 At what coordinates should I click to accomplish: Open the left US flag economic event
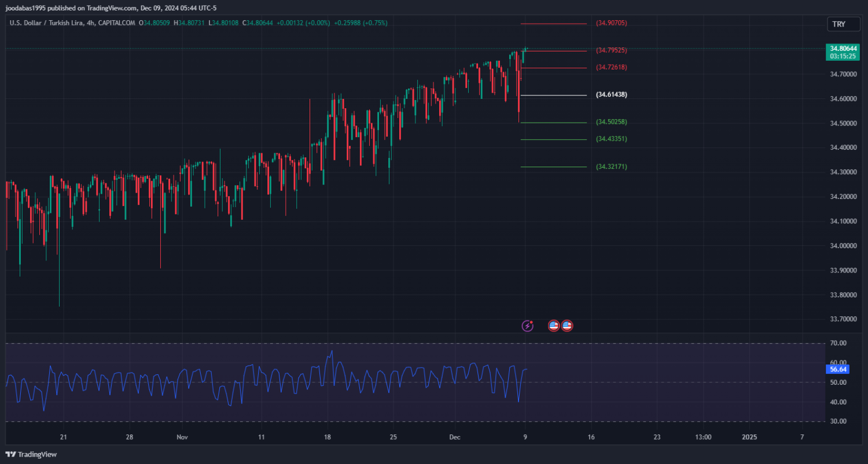click(553, 326)
